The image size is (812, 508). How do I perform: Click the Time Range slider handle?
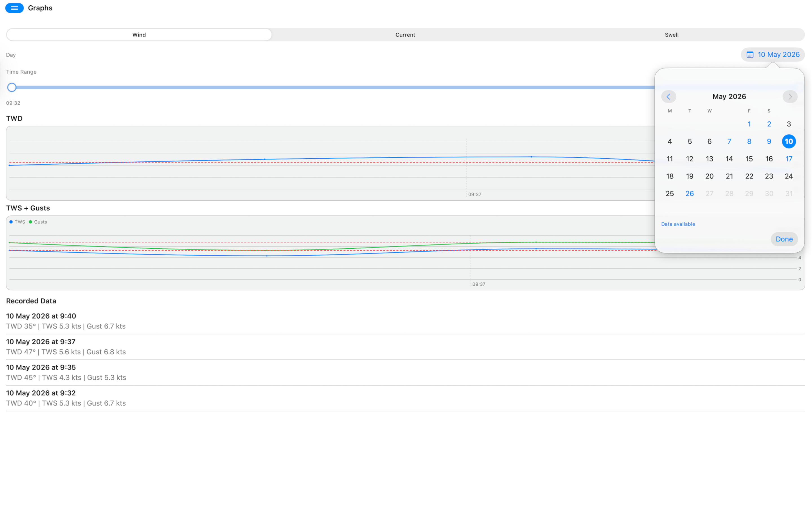coord(12,87)
